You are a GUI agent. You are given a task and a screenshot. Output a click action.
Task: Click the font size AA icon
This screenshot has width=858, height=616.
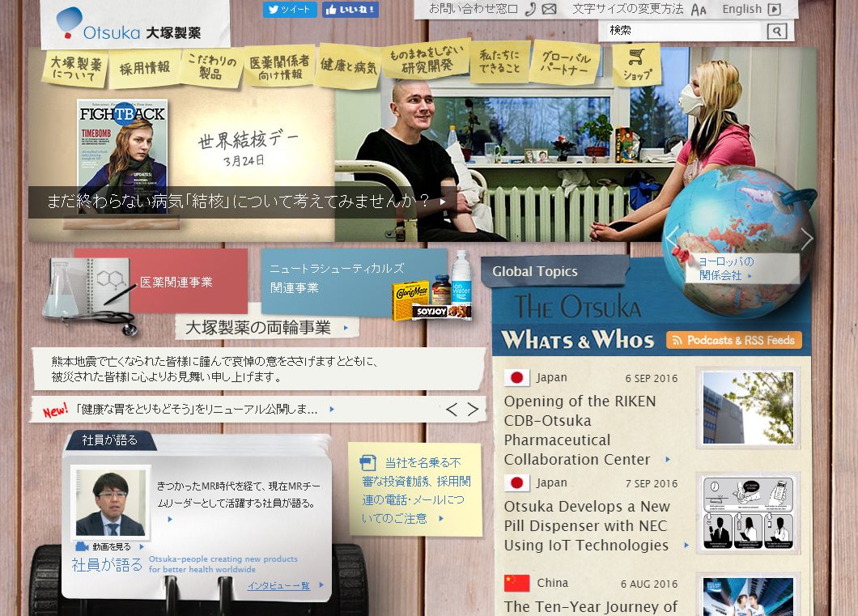pos(699,9)
